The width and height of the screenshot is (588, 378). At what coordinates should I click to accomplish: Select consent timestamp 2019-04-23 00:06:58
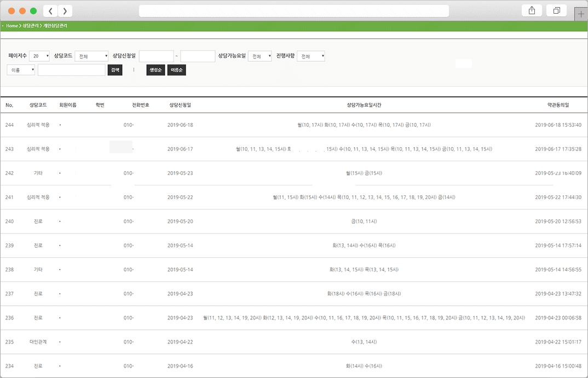[558, 318]
